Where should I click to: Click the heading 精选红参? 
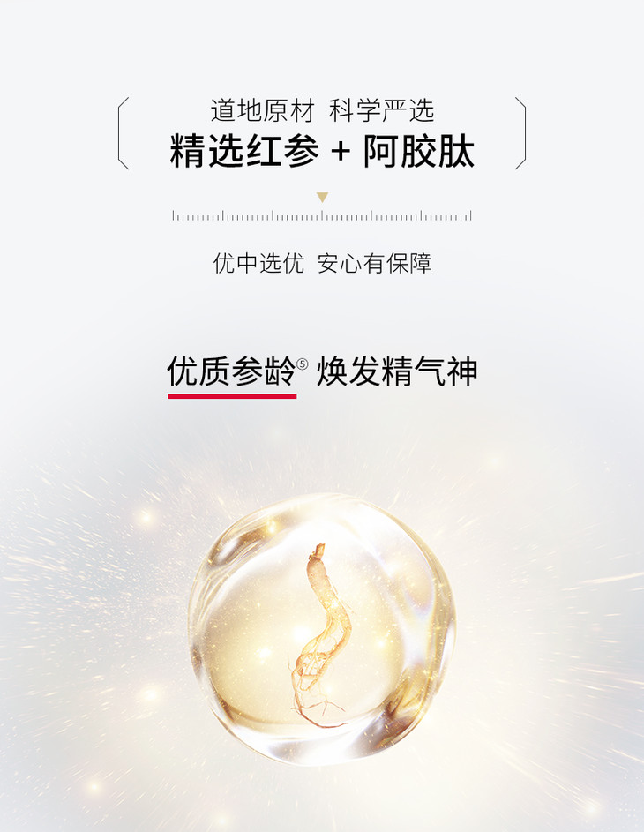click(x=244, y=152)
